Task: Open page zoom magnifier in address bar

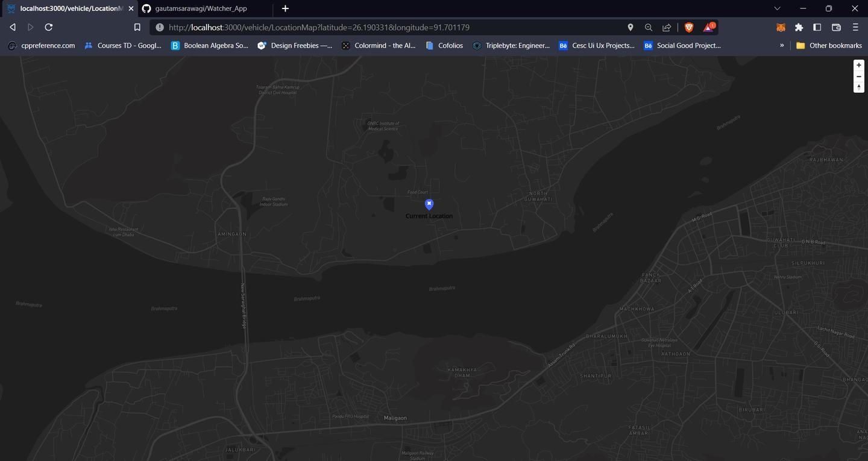Action: (649, 27)
